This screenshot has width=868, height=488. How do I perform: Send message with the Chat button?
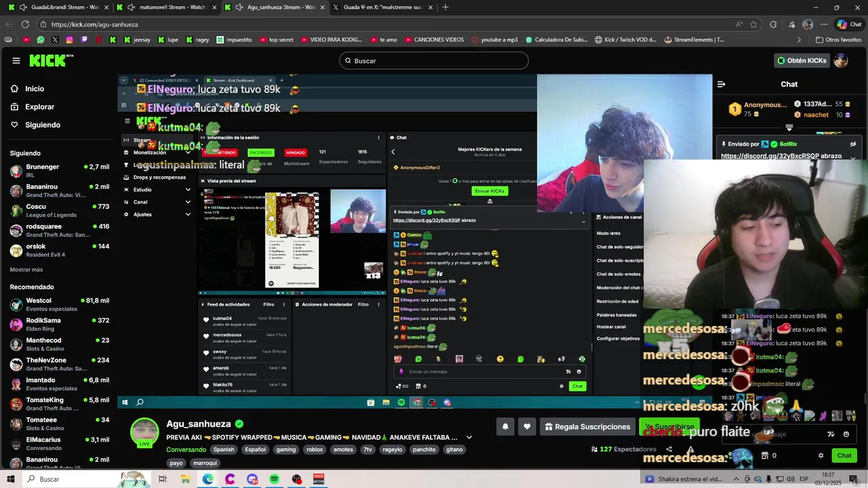coord(844,455)
